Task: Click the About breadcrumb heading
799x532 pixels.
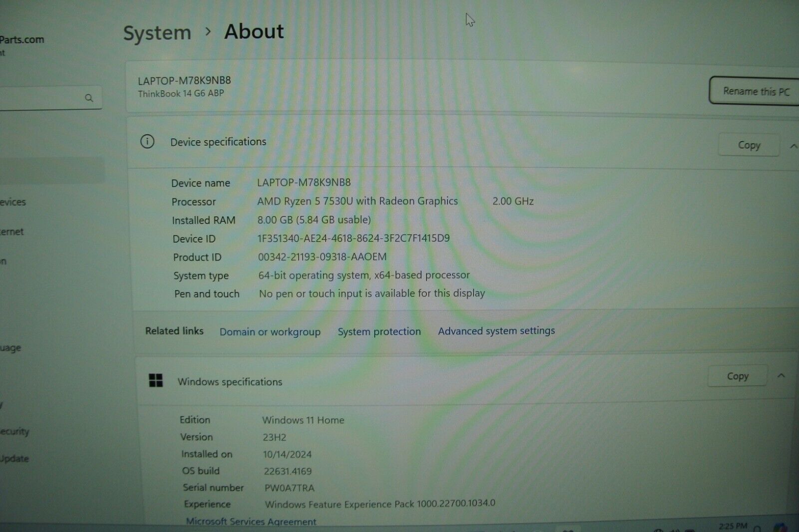Action: [254, 31]
